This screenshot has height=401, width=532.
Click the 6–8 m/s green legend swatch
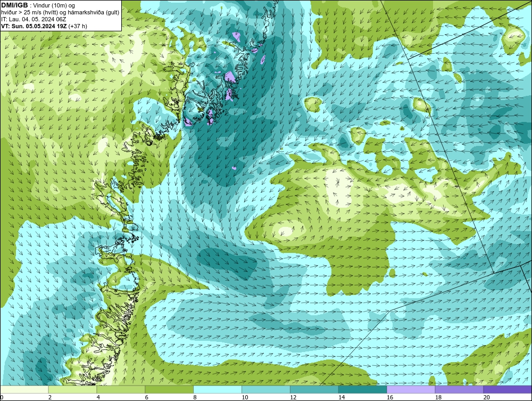pos(169,389)
